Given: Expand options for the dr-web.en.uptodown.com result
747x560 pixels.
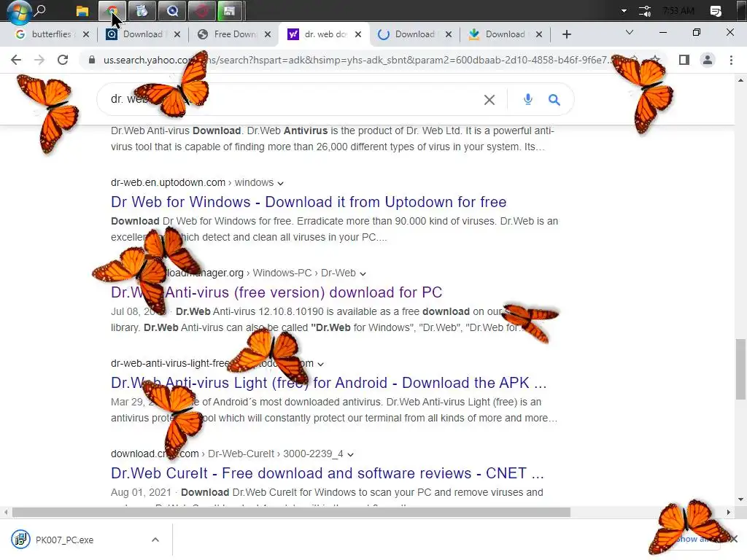Looking at the screenshot, I should [281, 183].
